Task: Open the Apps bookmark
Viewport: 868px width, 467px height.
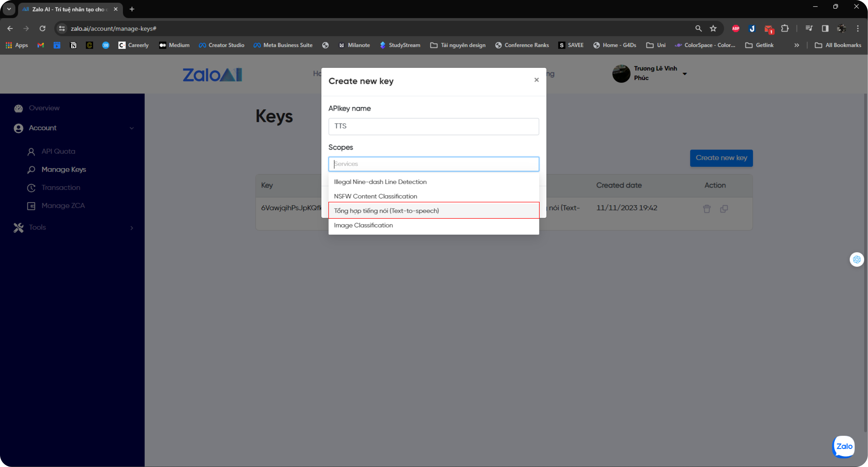Action: [17, 45]
